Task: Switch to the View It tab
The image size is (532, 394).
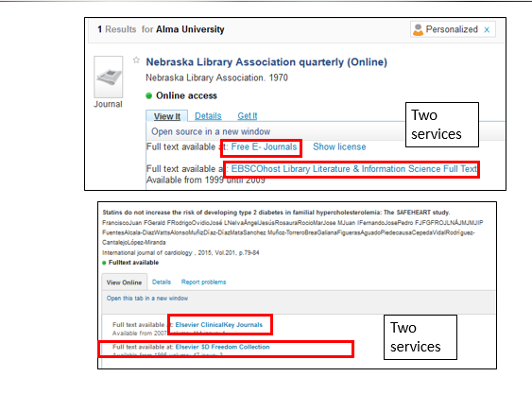Action: 167,116
